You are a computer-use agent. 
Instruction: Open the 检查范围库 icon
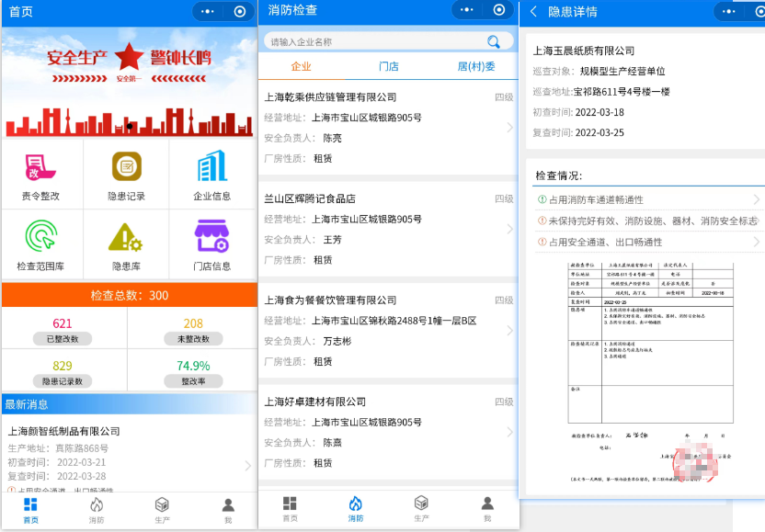(x=40, y=237)
